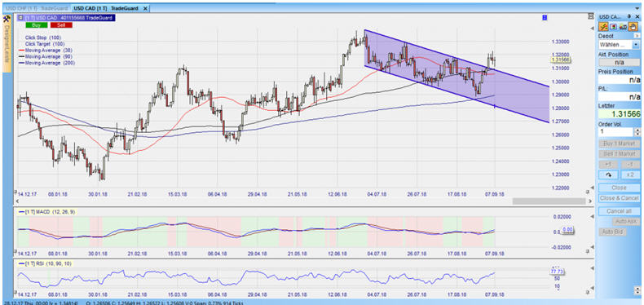This screenshot has width=644, height=305.
Task: Open the Wählen depot dropdown
Action: tap(620, 44)
